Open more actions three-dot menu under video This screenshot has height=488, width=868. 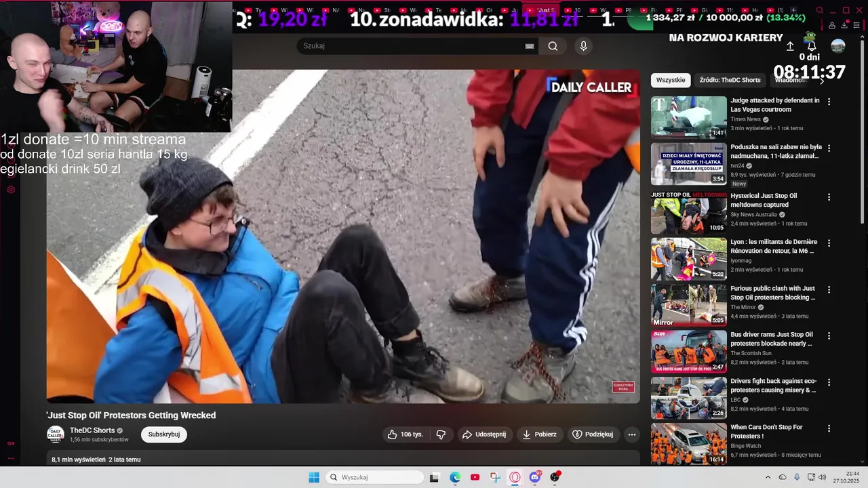tap(632, 434)
